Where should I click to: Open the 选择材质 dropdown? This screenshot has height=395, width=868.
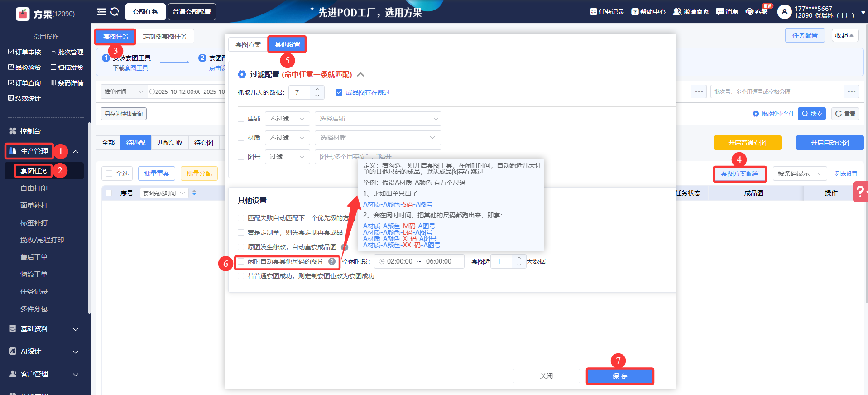(x=378, y=138)
